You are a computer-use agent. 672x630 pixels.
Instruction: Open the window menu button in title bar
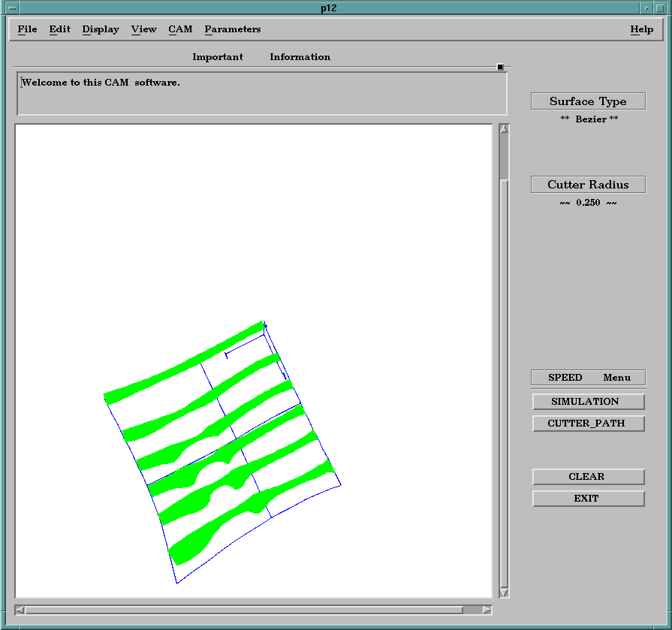12,8
